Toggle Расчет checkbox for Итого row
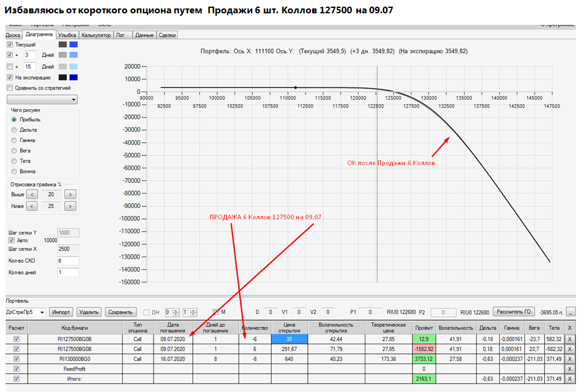Image resolution: width=588 pixels, height=392 pixels. click(16, 379)
